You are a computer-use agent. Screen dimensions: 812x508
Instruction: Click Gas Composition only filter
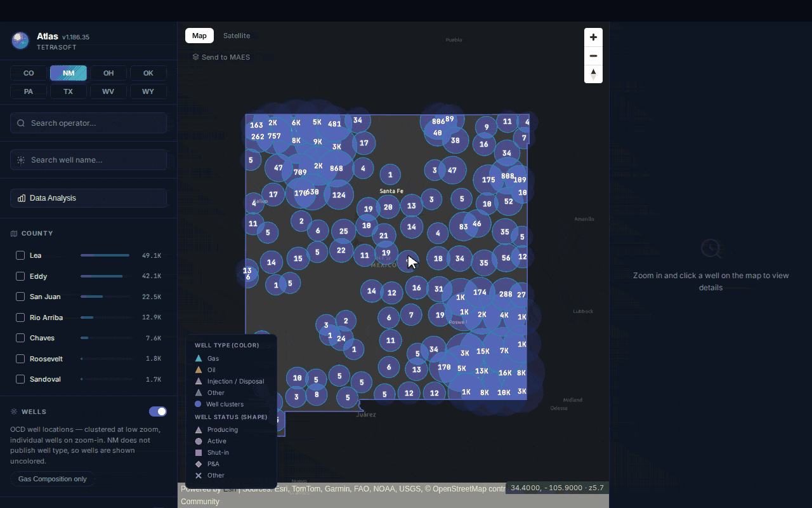tap(53, 479)
